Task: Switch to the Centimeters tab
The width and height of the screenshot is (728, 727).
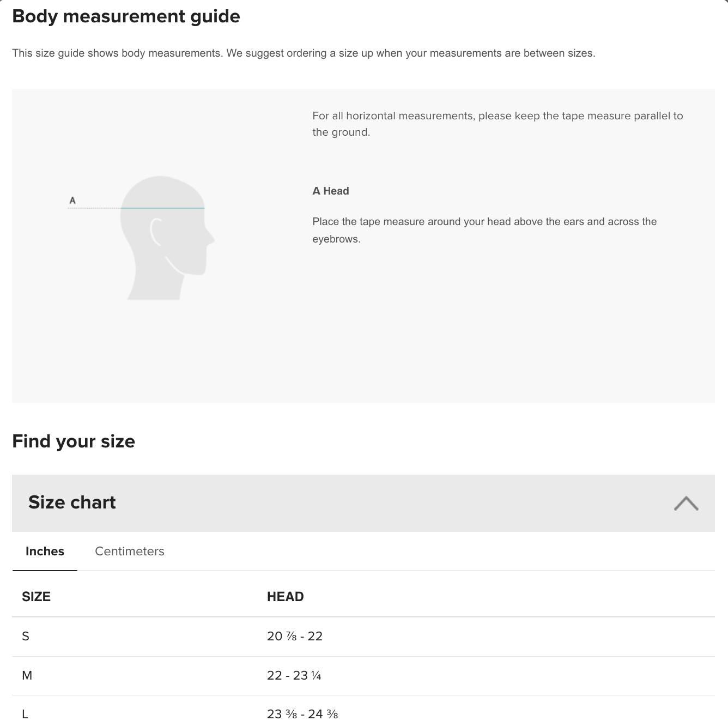Action: coord(130,551)
